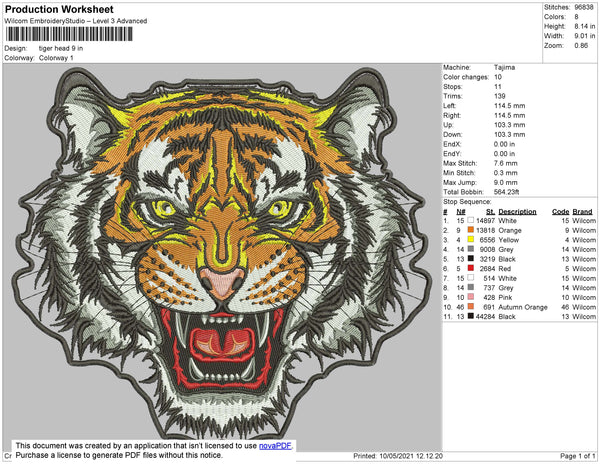Viewport: 600px width, 464px height.
Task: Click the Left value '114.5 mm'
Action: coord(509,106)
